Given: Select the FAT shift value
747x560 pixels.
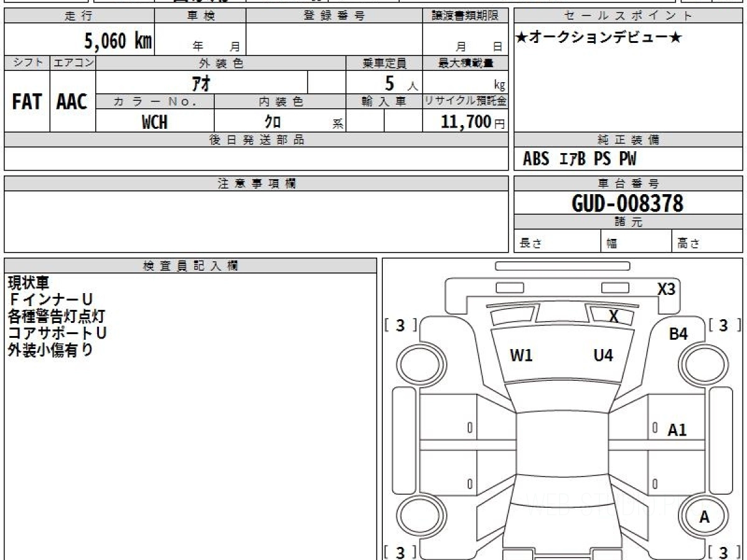Looking at the screenshot, I should point(27,102).
